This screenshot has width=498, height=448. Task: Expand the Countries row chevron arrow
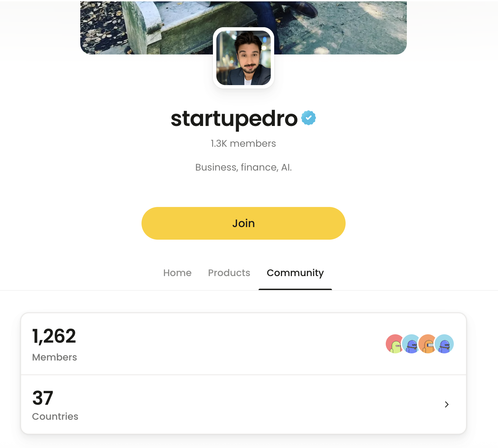(x=447, y=404)
